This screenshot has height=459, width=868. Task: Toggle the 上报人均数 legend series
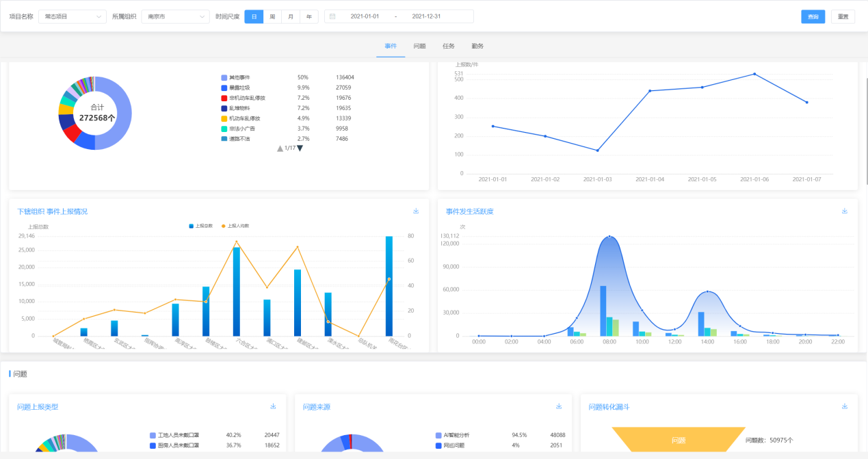(235, 225)
